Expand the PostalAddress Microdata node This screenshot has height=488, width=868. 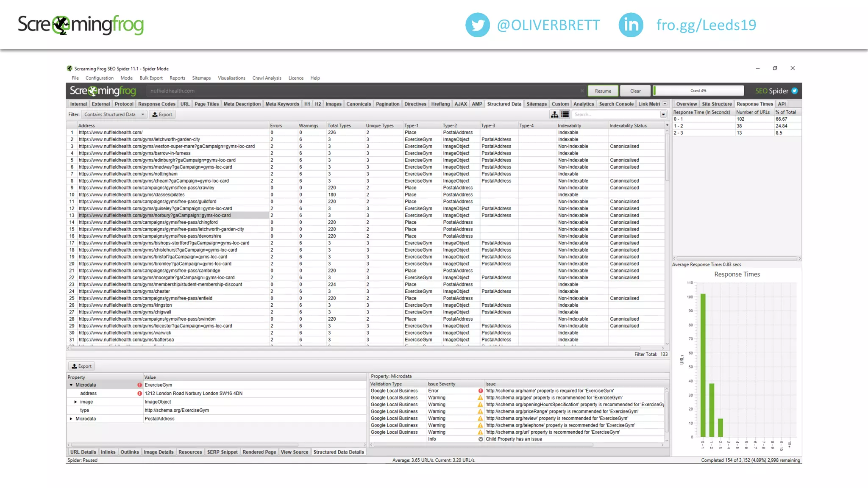(71, 419)
